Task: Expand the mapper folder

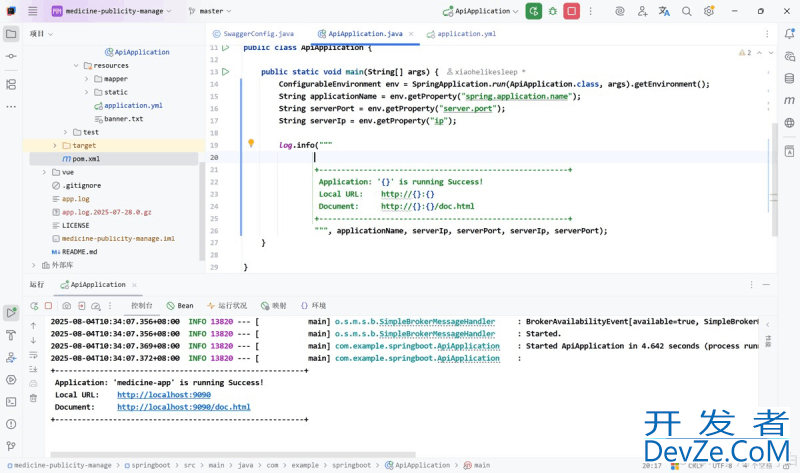Action: [x=86, y=79]
